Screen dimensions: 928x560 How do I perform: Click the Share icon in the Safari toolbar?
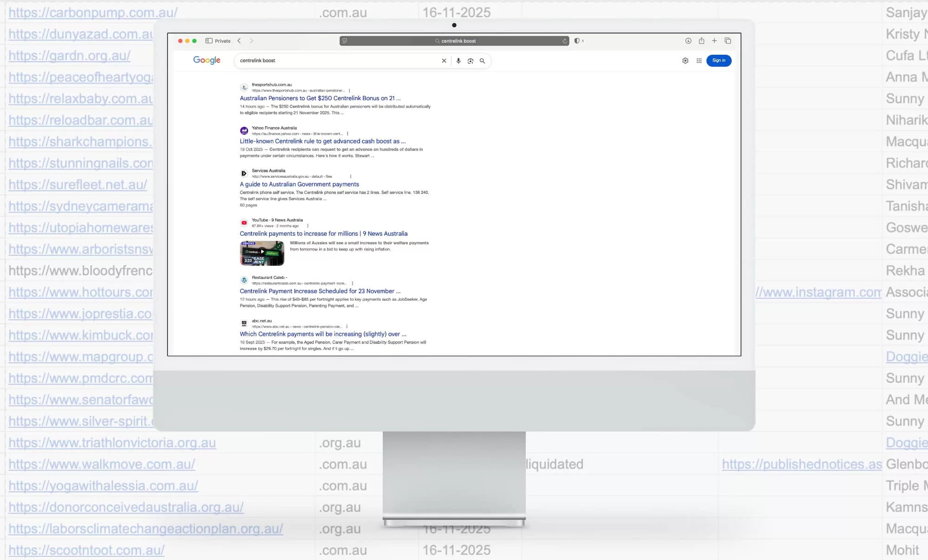[x=701, y=41]
